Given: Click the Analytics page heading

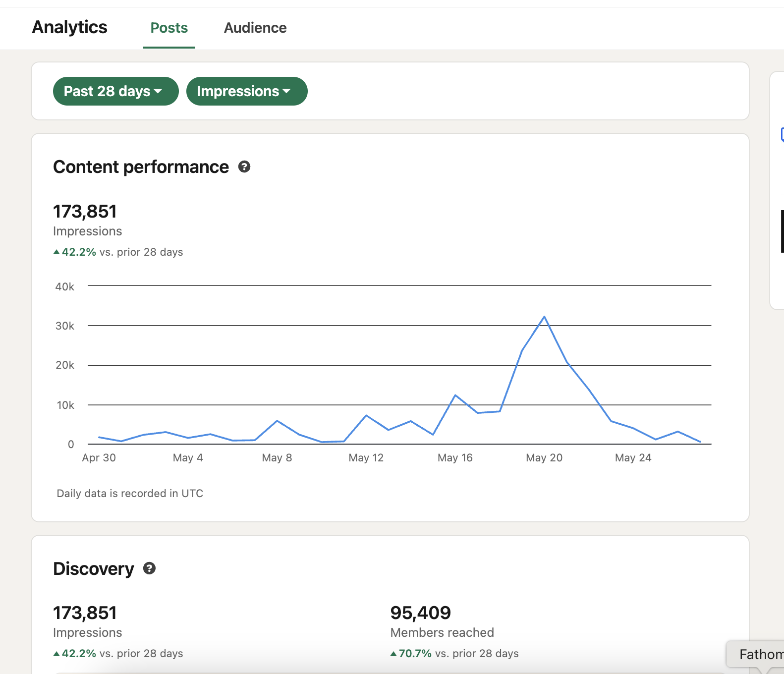Looking at the screenshot, I should 69,27.
